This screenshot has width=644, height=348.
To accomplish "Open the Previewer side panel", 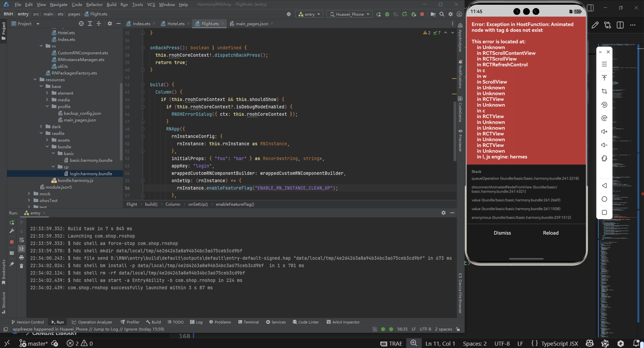I will (x=460, y=141).
